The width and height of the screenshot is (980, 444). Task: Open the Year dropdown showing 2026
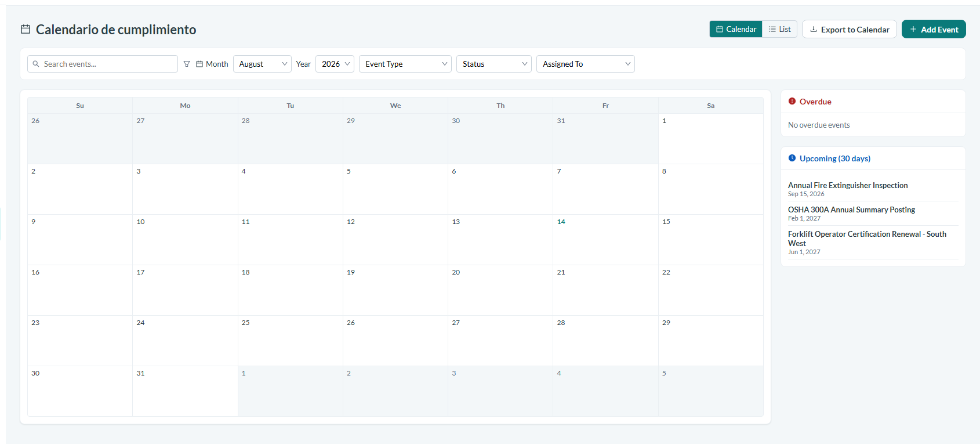pyautogui.click(x=335, y=64)
